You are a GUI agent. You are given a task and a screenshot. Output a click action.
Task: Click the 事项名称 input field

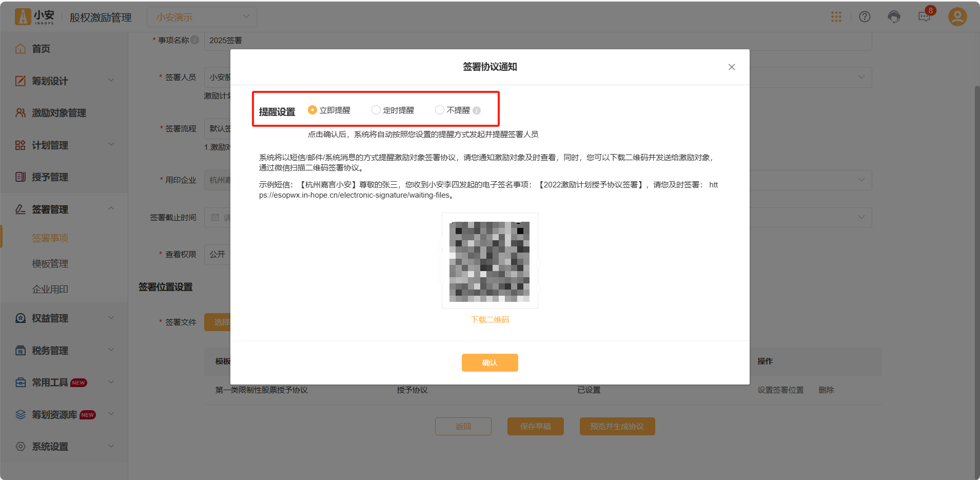538,40
